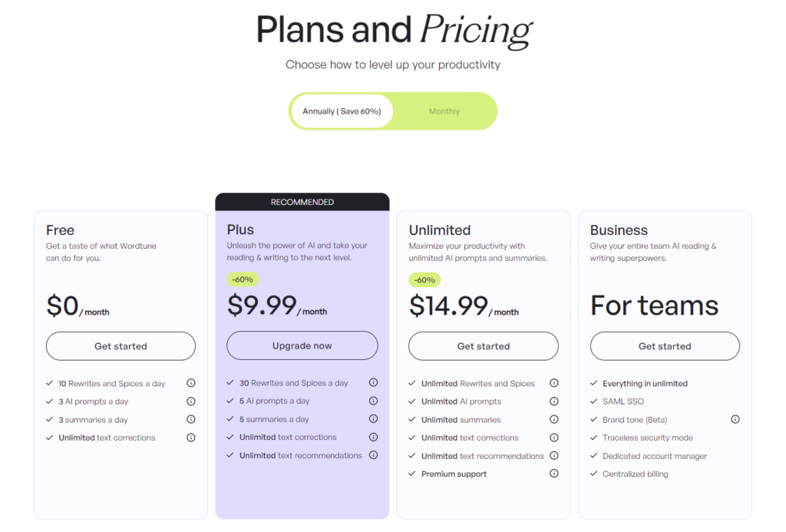
Task: Click info icon next to 5 summaries a day
Action: coord(373,419)
